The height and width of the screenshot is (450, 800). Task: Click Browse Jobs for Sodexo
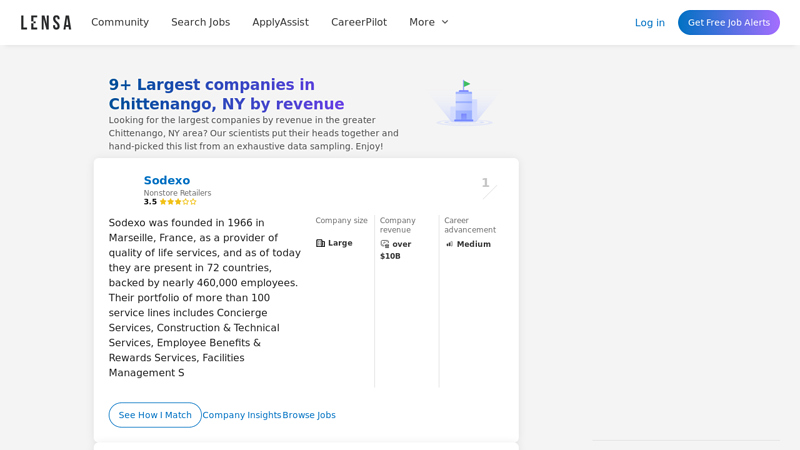click(309, 415)
